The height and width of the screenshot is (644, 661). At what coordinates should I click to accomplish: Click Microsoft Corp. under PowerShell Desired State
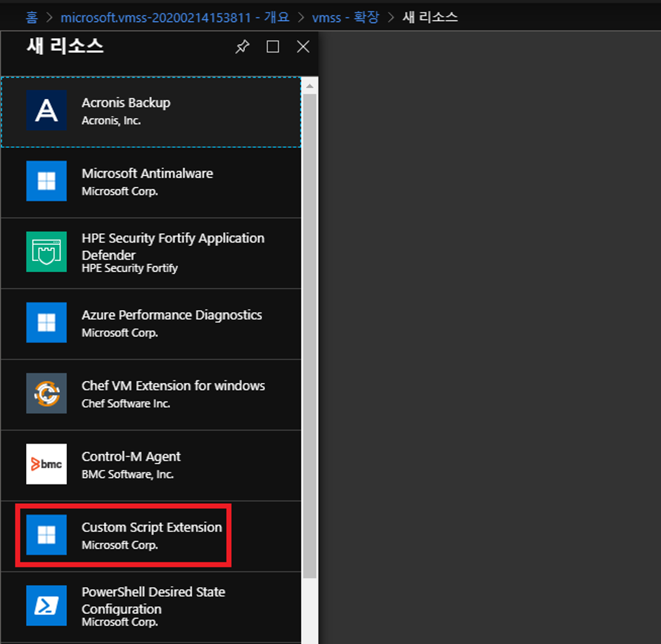tap(120, 622)
